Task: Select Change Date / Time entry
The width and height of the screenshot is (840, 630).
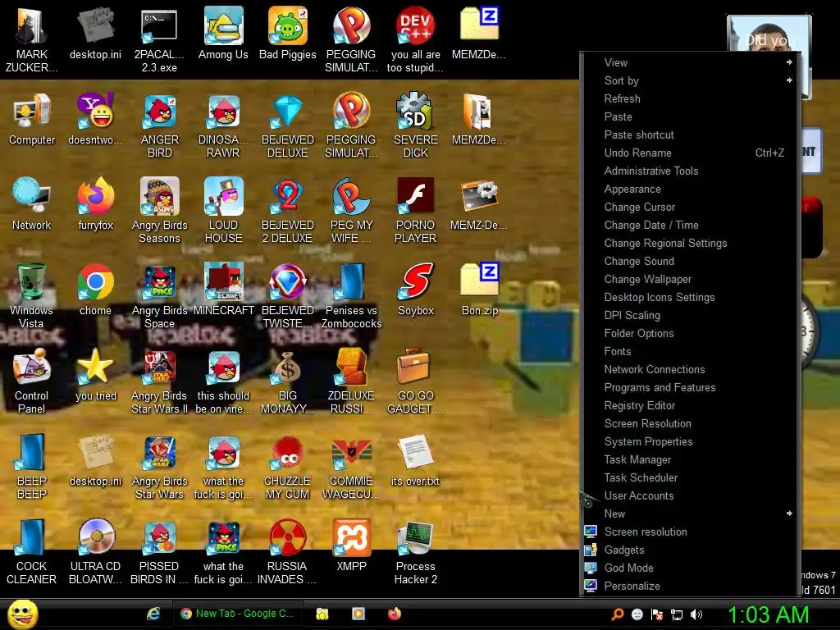Action: (x=690, y=225)
